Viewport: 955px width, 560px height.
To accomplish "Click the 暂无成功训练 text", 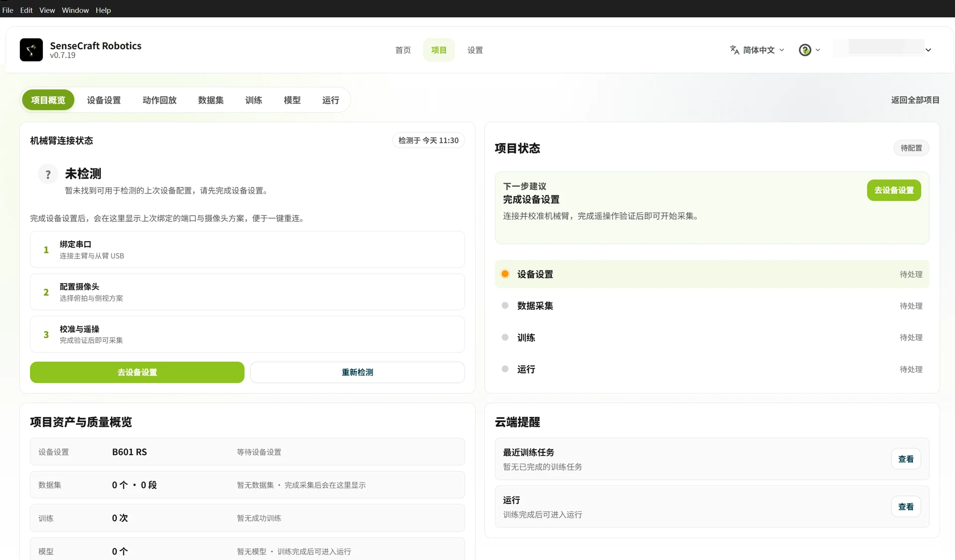I will pyautogui.click(x=259, y=518).
